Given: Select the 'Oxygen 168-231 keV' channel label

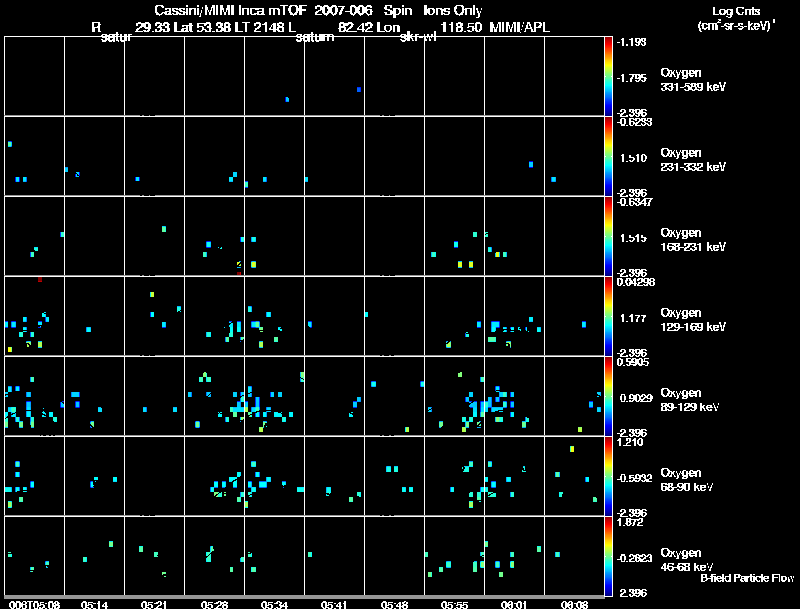Looking at the screenshot, I should coord(693,240).
